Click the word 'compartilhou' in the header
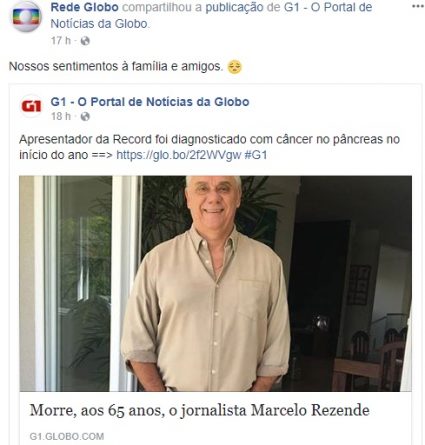 pos(162,7)
